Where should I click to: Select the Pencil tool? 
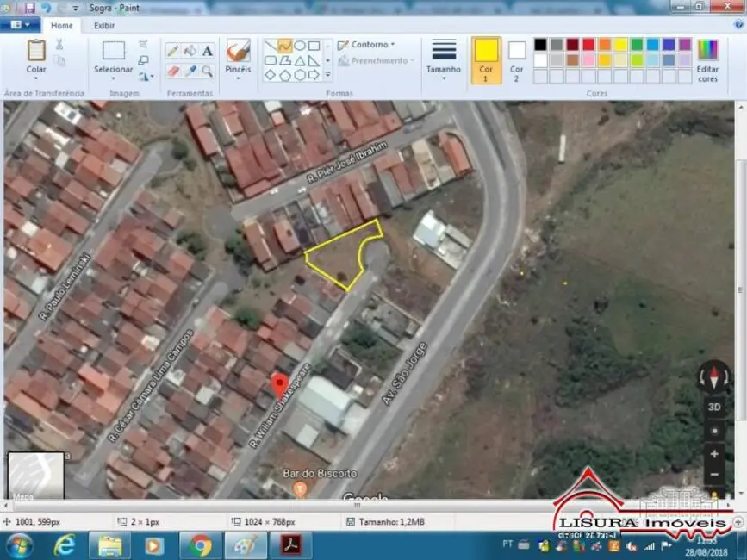pos(171,49)
